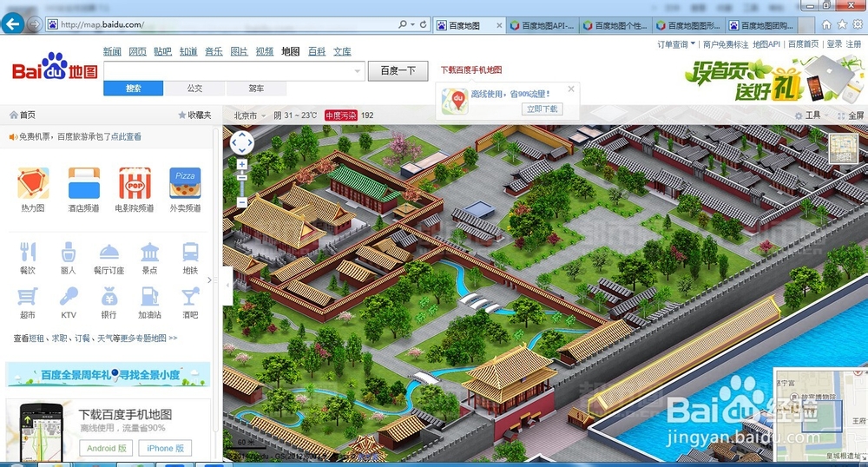Switch to the 百度地图API browser tab
This screenshot has width=868, height=467.
click(542, 25)
